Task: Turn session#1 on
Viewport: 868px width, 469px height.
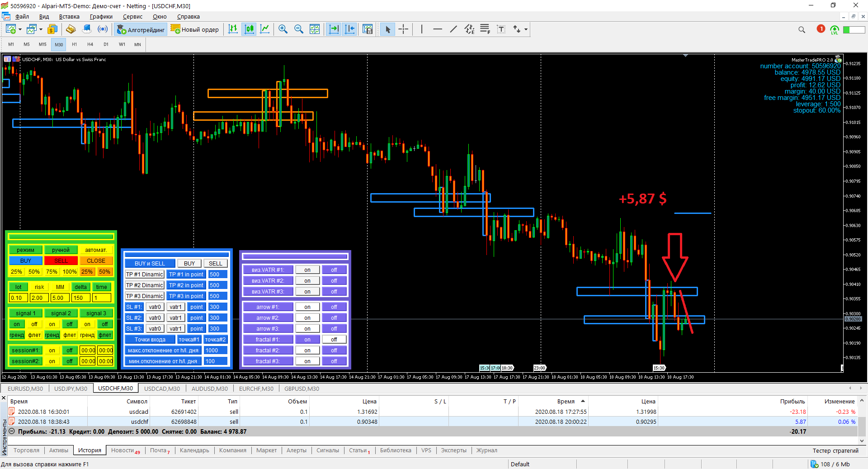Action: point(52,351)
